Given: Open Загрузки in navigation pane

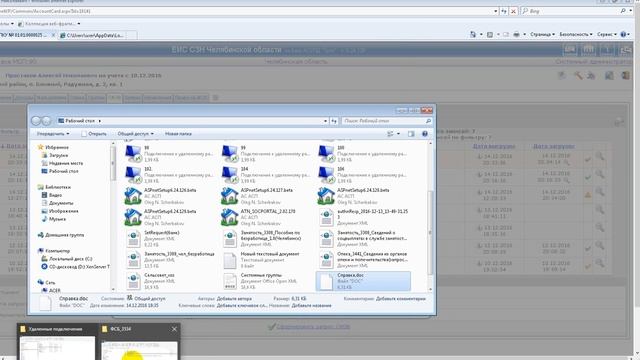Looking at the screenshot, I should [58, 155].
